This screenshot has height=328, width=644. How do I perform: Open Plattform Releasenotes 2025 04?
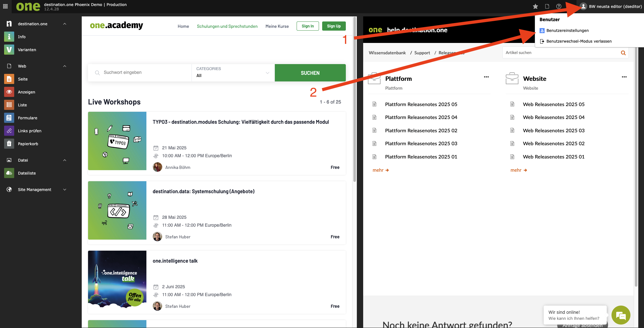pyautogui.click(x=421, y=117)
